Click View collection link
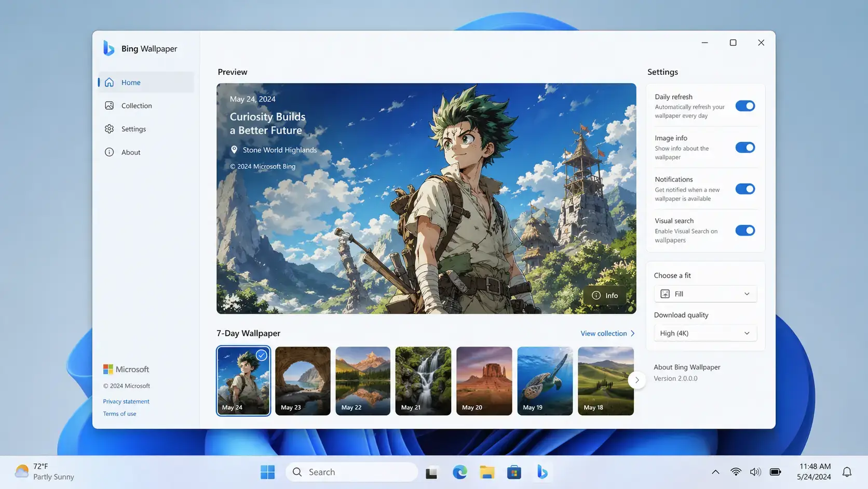Viewport: 868px width, 489px height. (x=607, y=333)
